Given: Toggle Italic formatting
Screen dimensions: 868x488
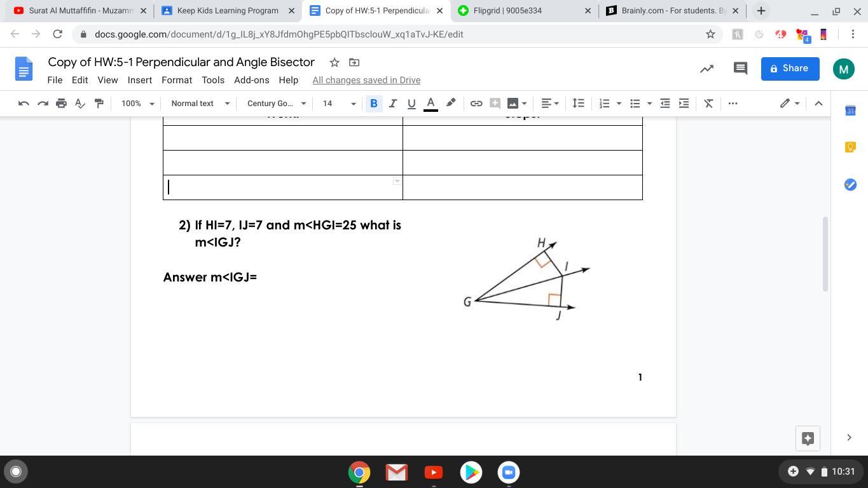Looking at the screenshot, I should pos(393,104).
